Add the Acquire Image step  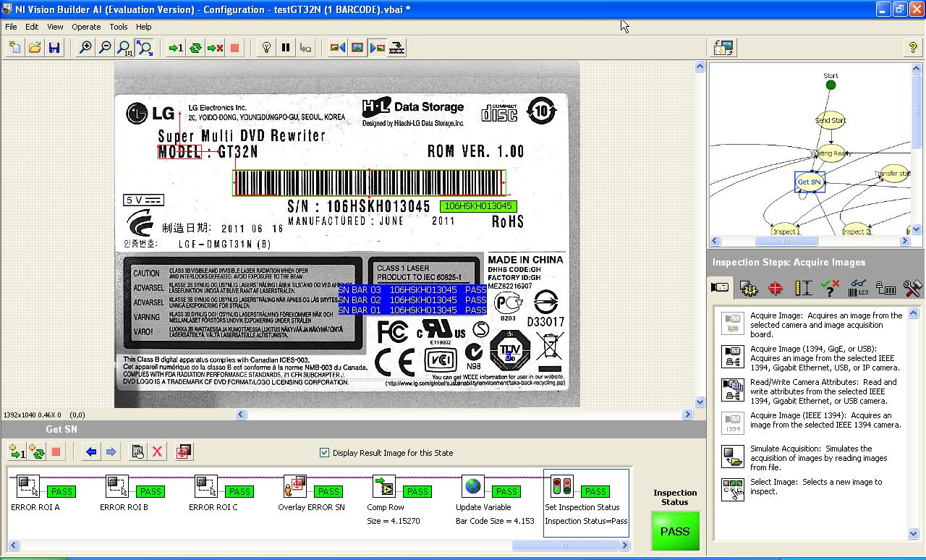812,325
